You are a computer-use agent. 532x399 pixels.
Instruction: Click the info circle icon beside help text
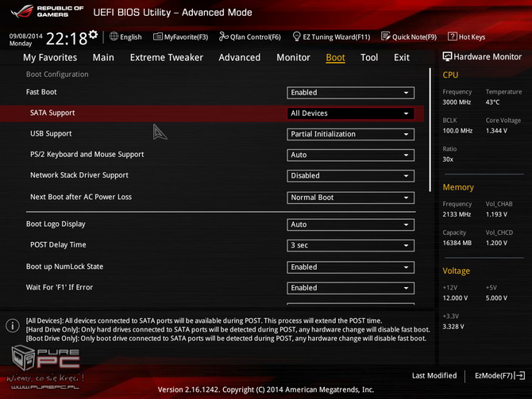click(x=13, y=326)
